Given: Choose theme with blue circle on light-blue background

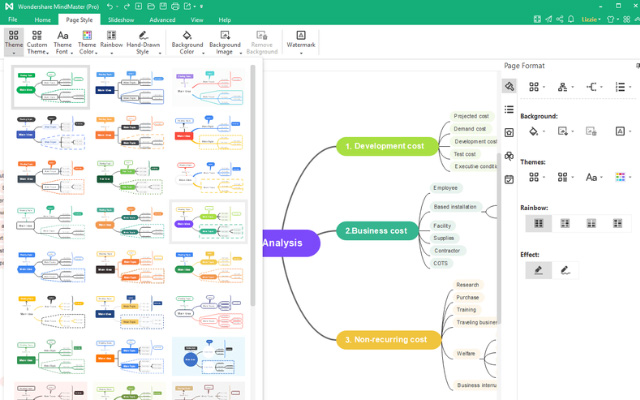Looking at the screenshot, I should pyautogui.click(x=209, y=356).
